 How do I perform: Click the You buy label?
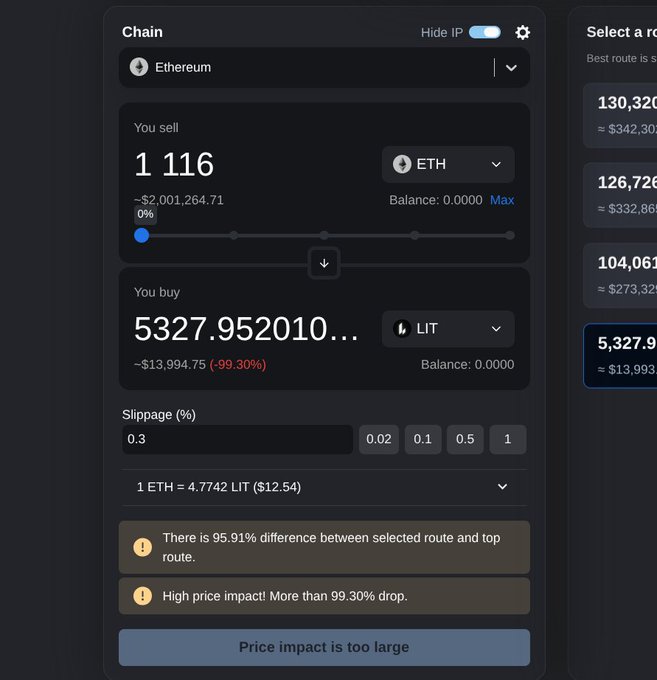pos(157,292)
